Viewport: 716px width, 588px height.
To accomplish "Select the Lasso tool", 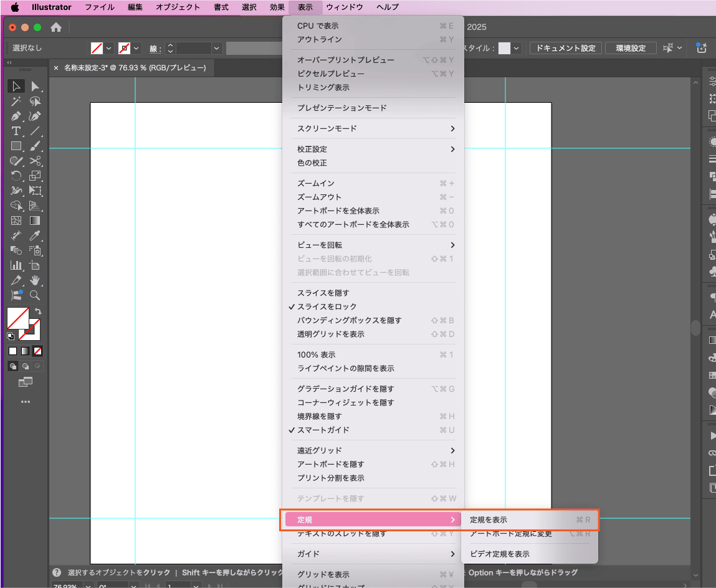I will 35,102.
